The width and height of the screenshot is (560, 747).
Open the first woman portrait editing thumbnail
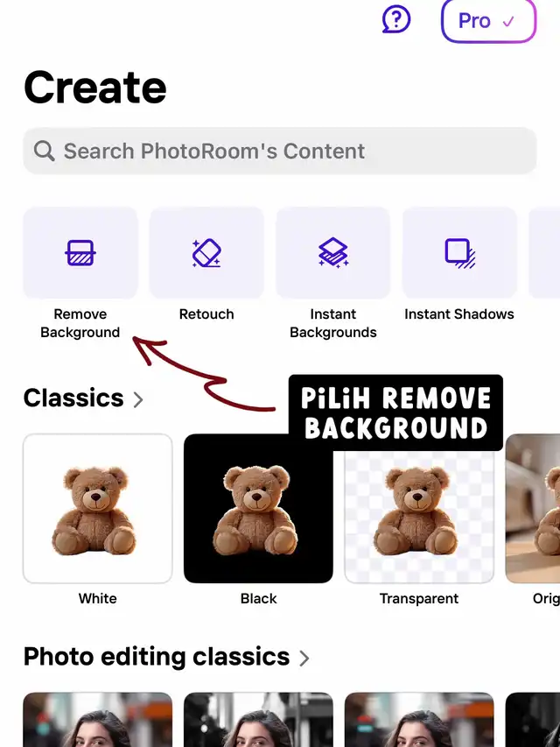click(98, 719)
